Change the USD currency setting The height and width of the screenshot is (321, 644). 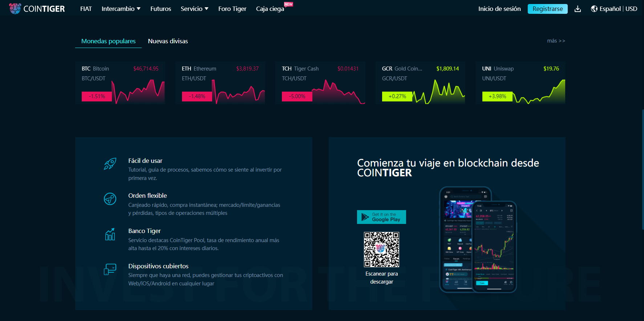(x=631, y=9)
